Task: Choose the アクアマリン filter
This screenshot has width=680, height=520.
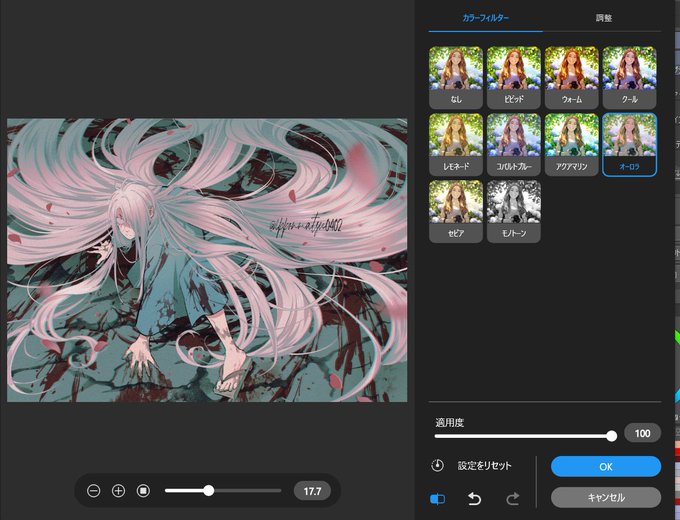Action: 572,144
